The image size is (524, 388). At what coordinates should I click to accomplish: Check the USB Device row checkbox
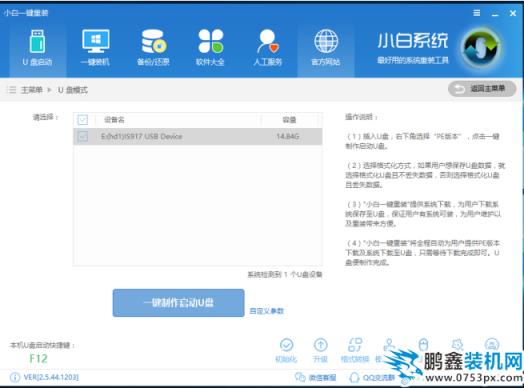(x=83, y=136)
